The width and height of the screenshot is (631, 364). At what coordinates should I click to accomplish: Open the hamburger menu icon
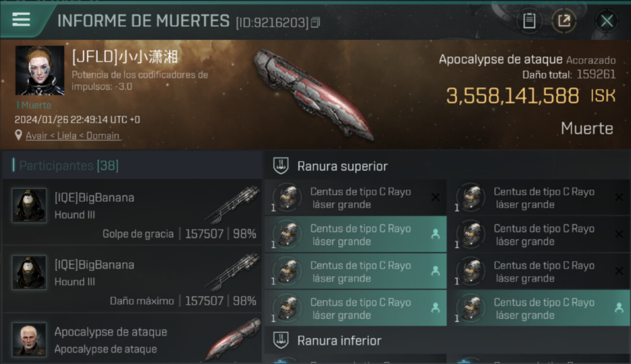click(x=21, y=19)
